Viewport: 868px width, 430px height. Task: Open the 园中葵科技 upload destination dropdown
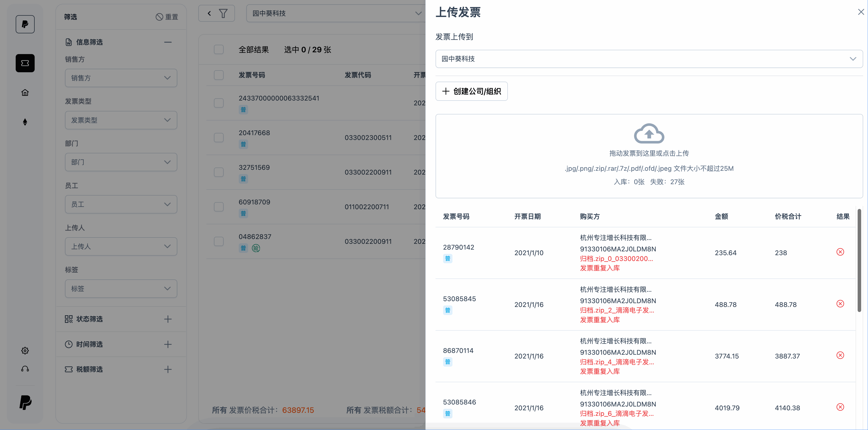(649, 59)
